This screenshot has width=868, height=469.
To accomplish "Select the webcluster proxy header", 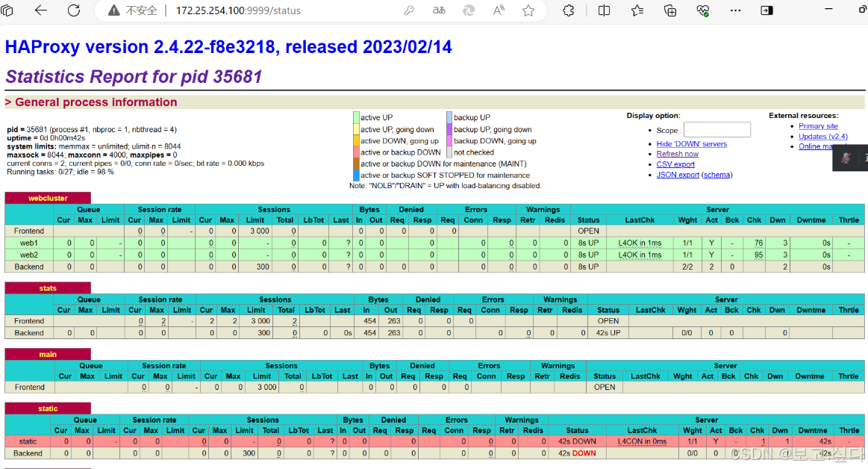I will [48, 198].
